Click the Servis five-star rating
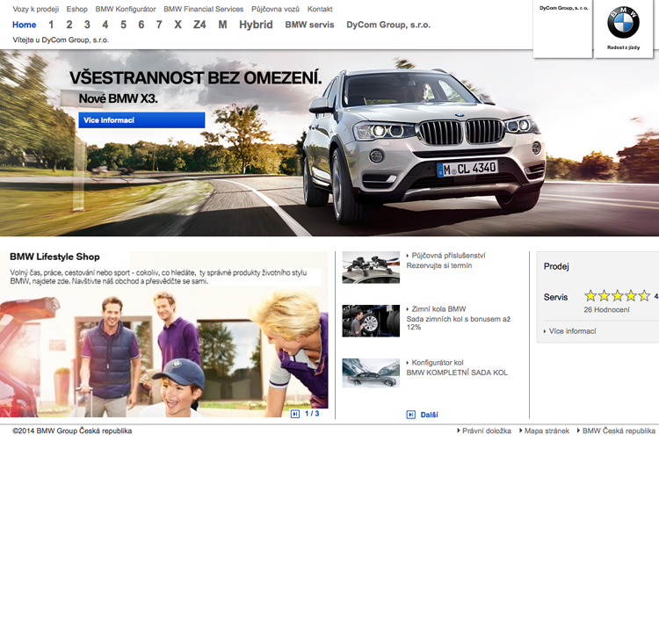 click(x=617, y=296)
